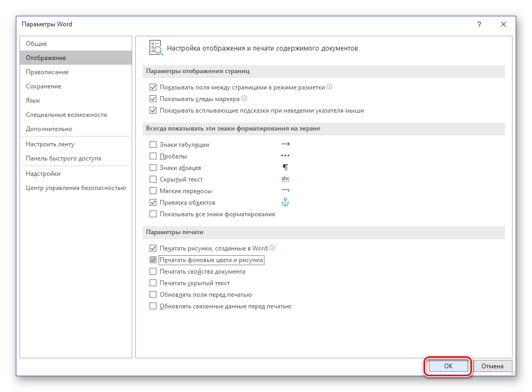Image resolution: width=532 pixels, height=392 pixels.
Task: Open the Сохранение category
Action: pos(76,86)
